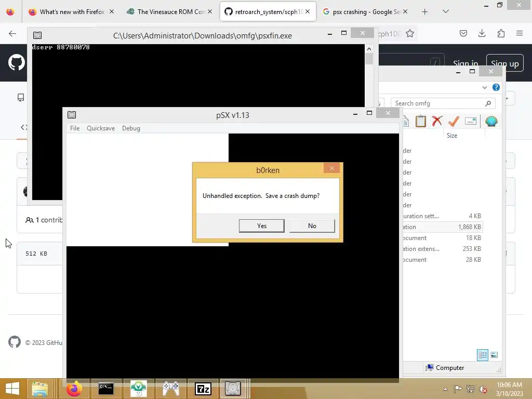Open the game controllers taskbar icon
This screenshot has width=532, height=399.
(170, 389)
